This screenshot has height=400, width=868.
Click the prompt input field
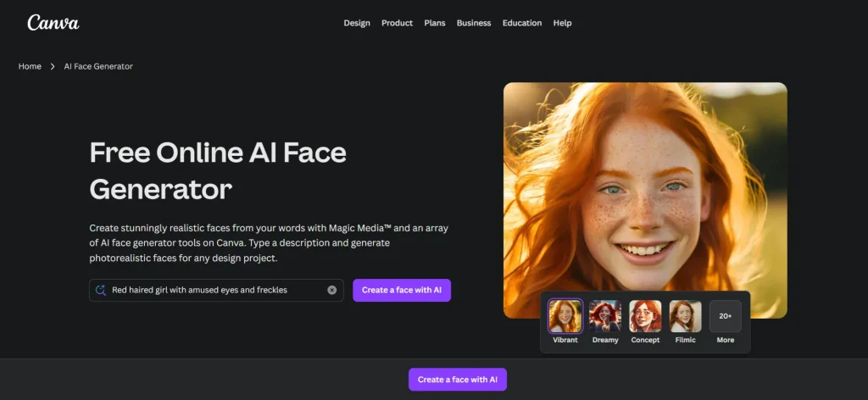(x=216, y=290)
